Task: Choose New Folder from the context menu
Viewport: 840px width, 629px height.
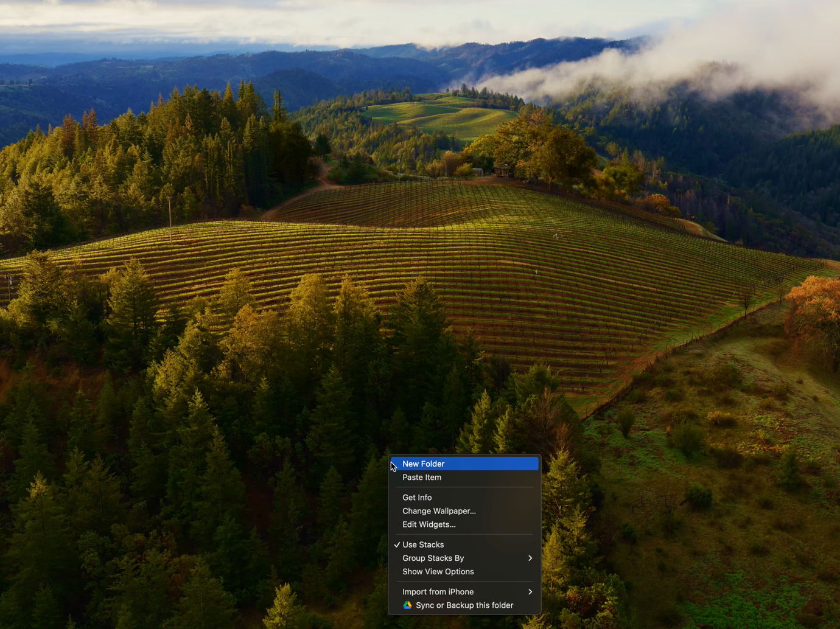Action: point(424,464)
